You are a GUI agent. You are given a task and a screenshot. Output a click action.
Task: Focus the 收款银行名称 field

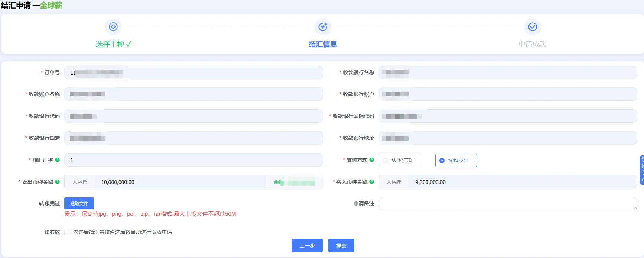508,72
